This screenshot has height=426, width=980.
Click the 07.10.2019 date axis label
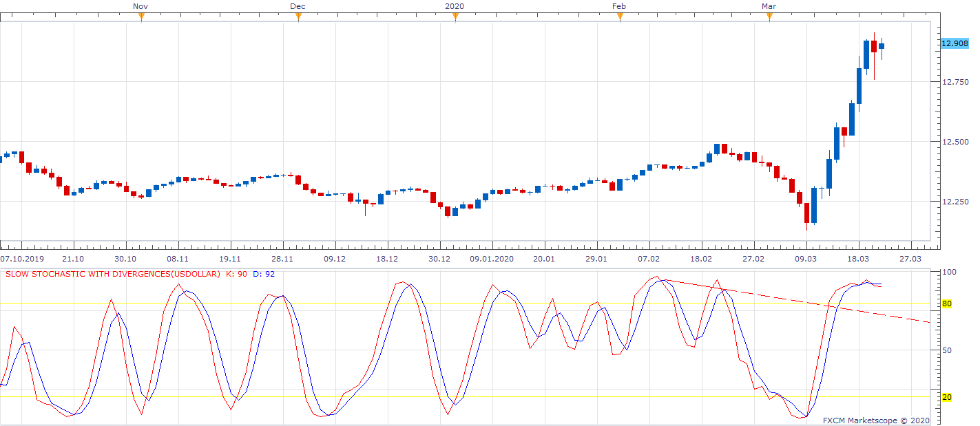click(x=21, y=259)
